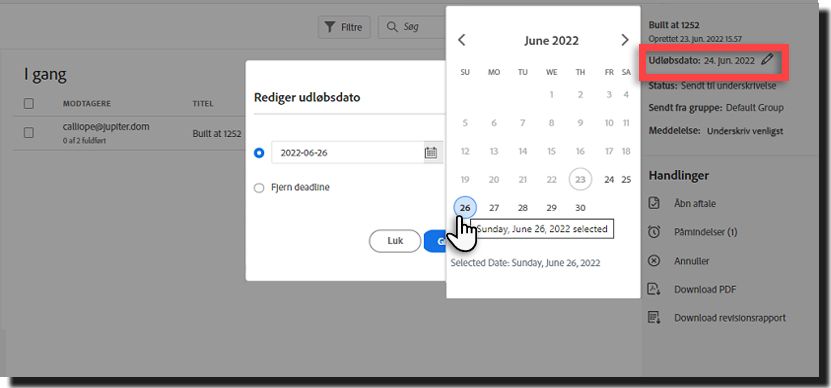Open Åbn aftale action
The height and width of the screenshot is (388, 831).
[695, 204]
